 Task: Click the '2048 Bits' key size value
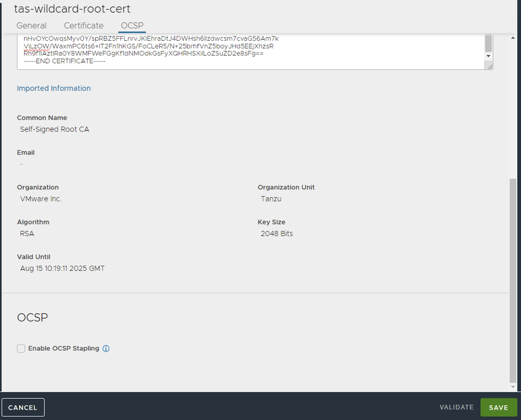pos(277,234)
